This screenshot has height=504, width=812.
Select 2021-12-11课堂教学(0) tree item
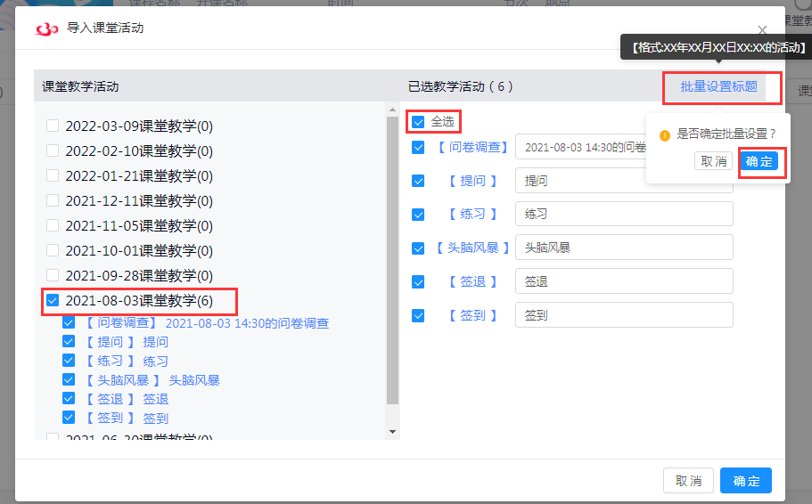point(138,201)
